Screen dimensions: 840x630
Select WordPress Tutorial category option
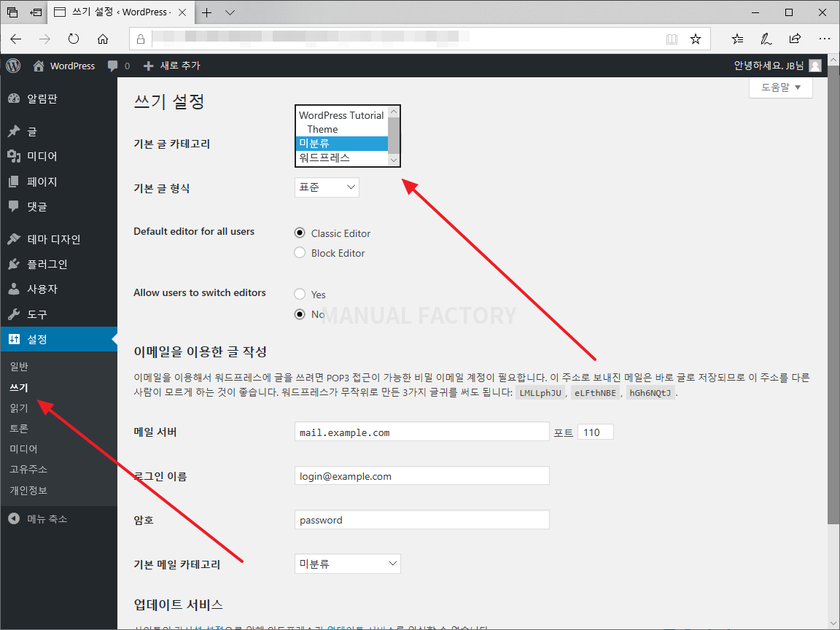(342, 115)
